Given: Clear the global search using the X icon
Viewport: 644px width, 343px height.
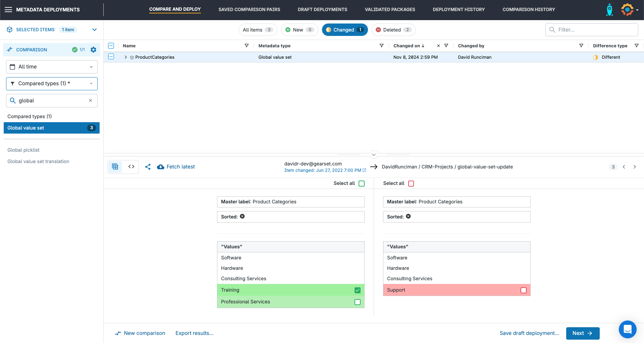Looking at the screenshot, I should (90, 100).
